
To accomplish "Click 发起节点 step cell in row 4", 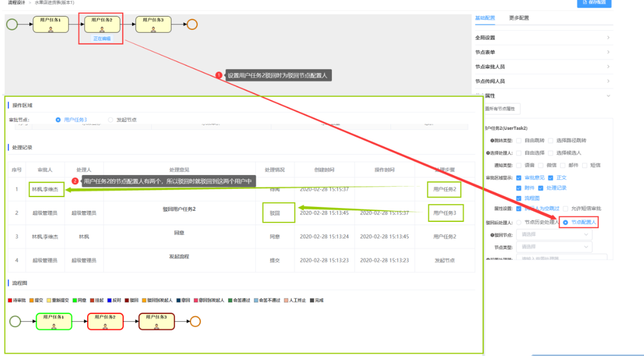I will [445, 261].
